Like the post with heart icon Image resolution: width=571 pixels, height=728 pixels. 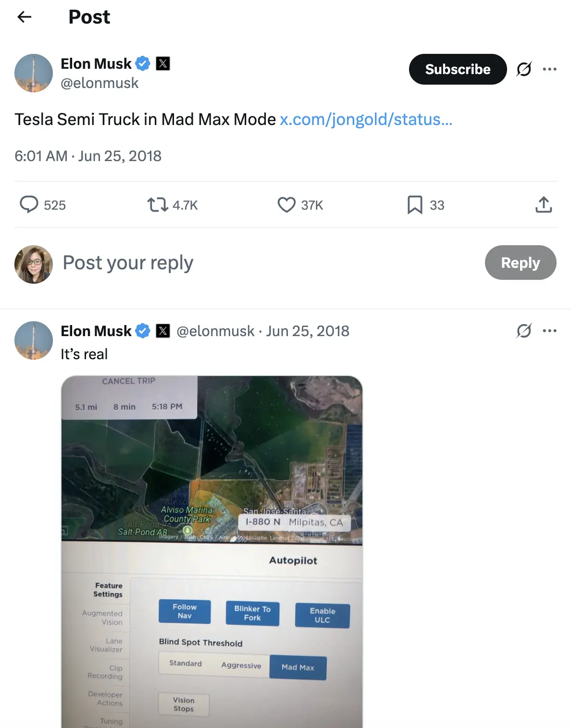tap(286, 205)
